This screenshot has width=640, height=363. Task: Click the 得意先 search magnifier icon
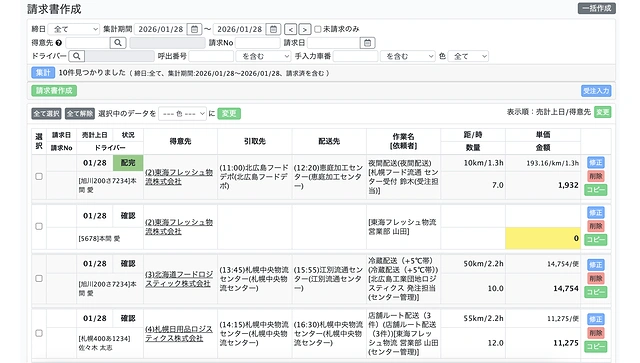(x=118, y=42)
